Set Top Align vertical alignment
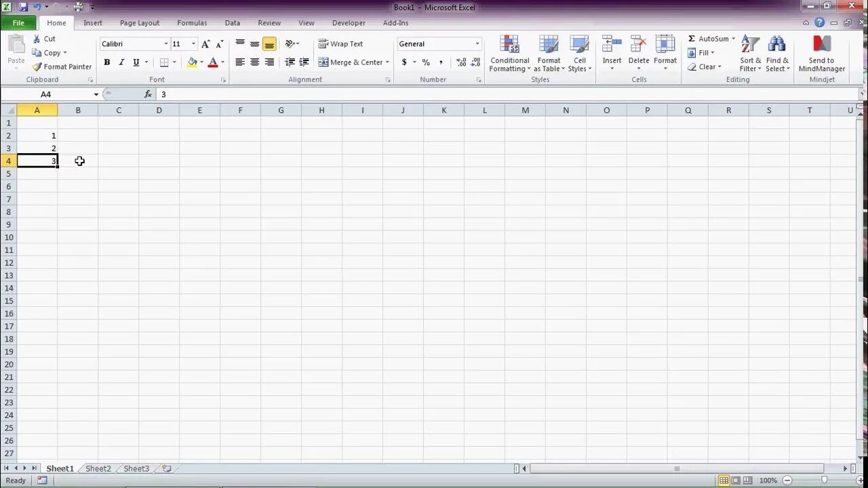The image size is (868, 488). [x=240, y=44]
